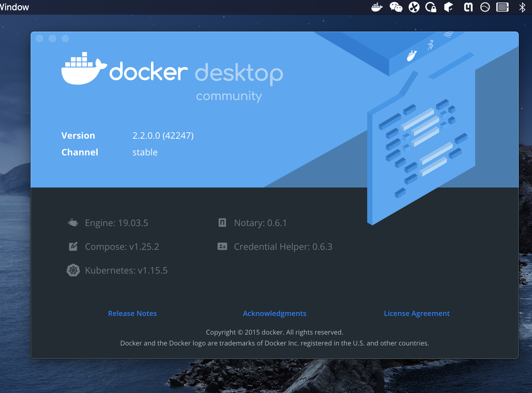Click the Engine icon

point(73,223)
